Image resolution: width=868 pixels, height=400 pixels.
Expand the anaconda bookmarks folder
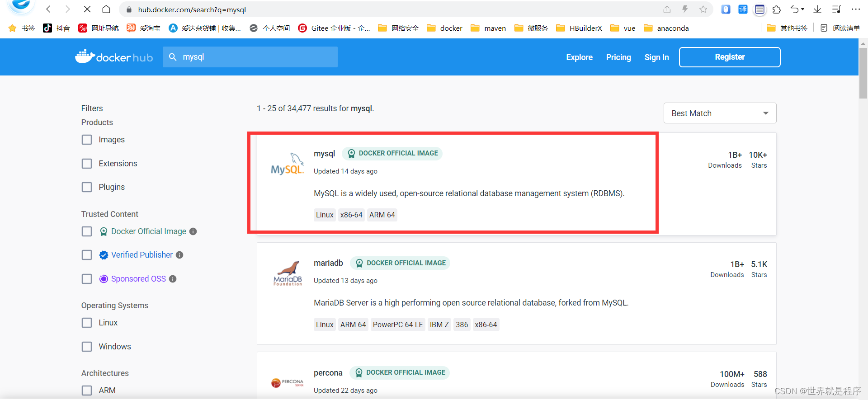[x=666, y=28]
